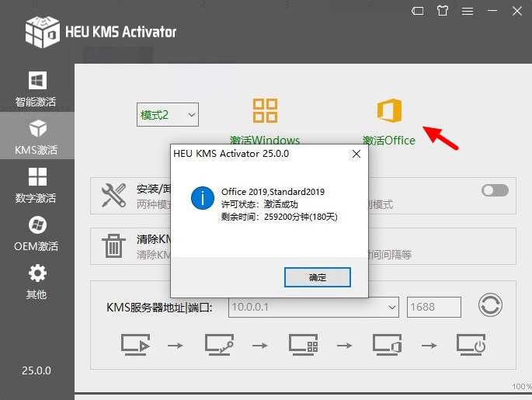532x400 pixels.
Task: Click the monitor with power symbol icon
Action: point(471,345)
